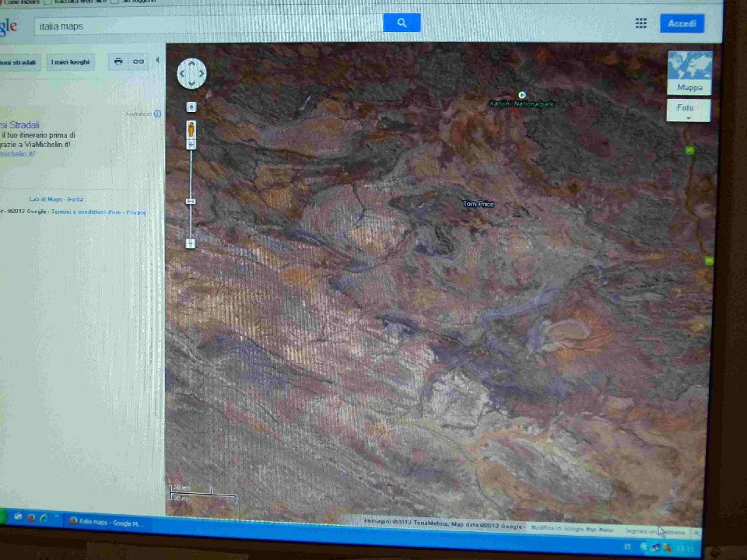Collapse the left side panel arrow
This screenshot has height=560, width=747.
(x=157, y=60)
